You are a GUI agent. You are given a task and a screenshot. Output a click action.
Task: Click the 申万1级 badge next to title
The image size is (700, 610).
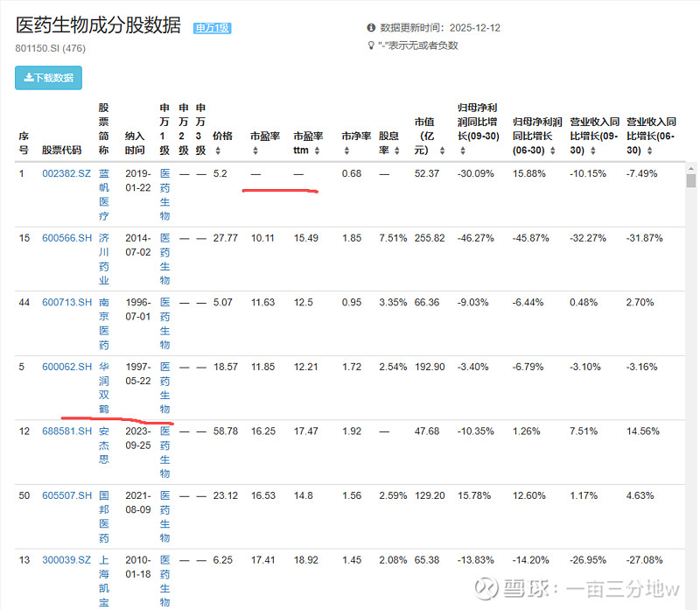click(212, 28)
